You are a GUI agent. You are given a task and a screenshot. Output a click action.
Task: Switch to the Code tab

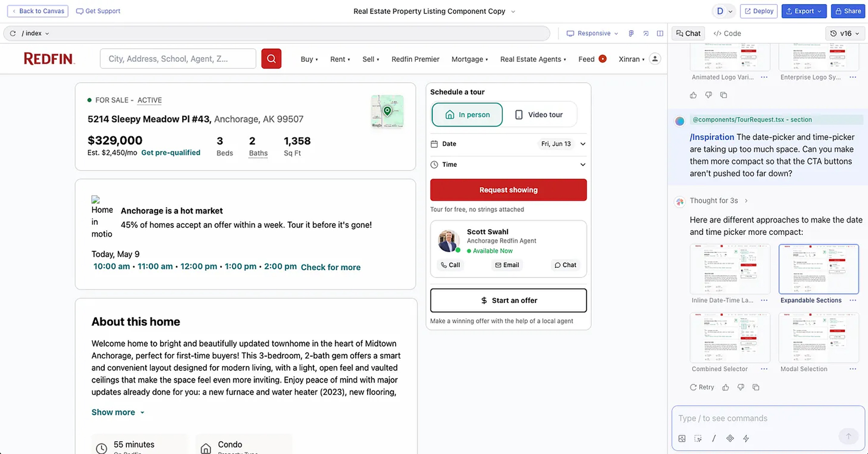coord(727,33)
